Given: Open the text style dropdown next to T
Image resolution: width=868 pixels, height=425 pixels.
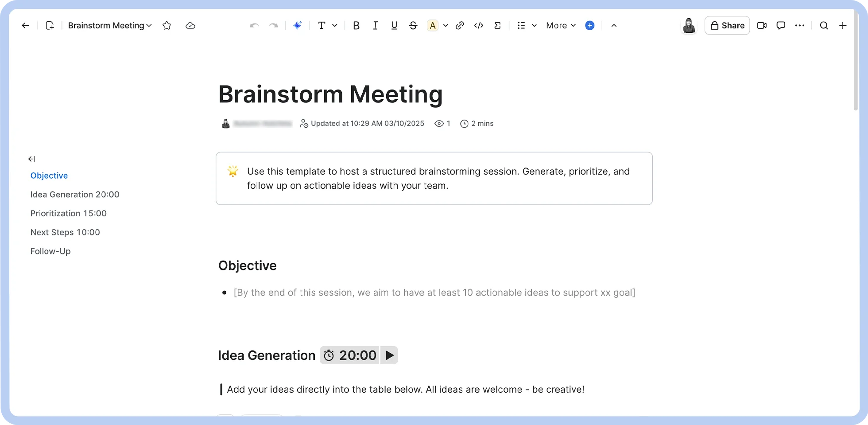Looking at the screenshot, I should [x=335, y=25].
